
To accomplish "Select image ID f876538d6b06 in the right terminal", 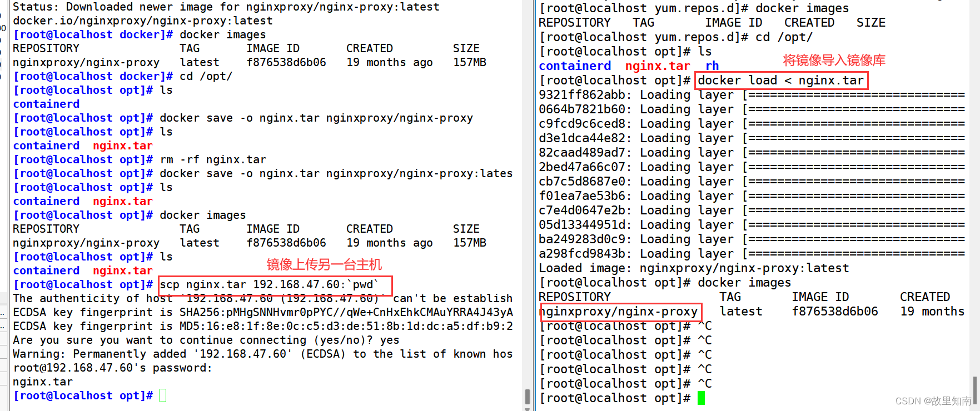I will pos(835,312).
